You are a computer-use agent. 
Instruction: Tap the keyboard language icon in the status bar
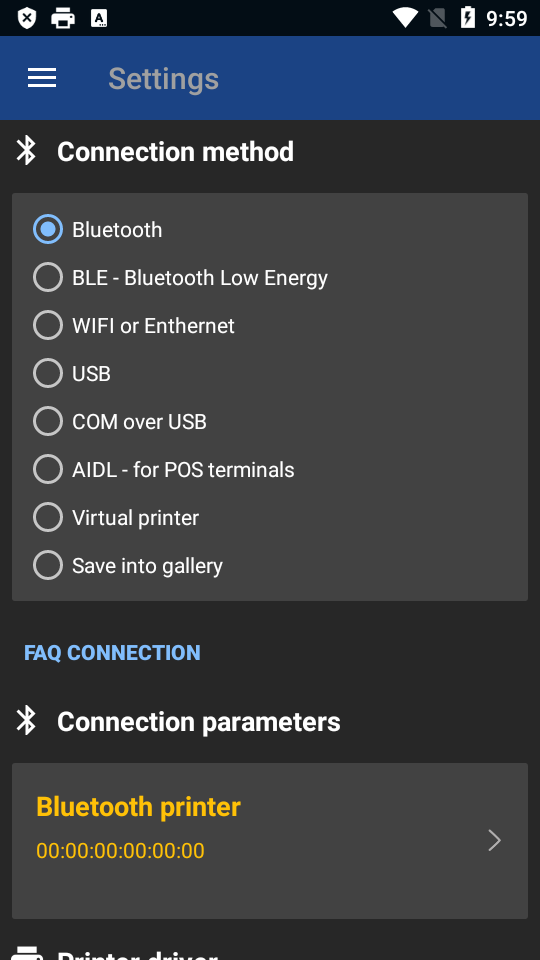(x=99, y=18)
